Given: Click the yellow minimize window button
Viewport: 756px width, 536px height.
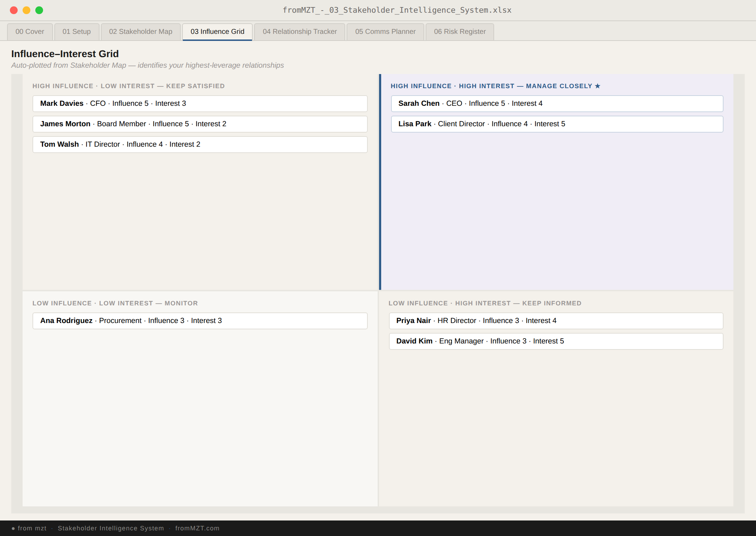Looking at the screenshot, I should coord(26,10).
